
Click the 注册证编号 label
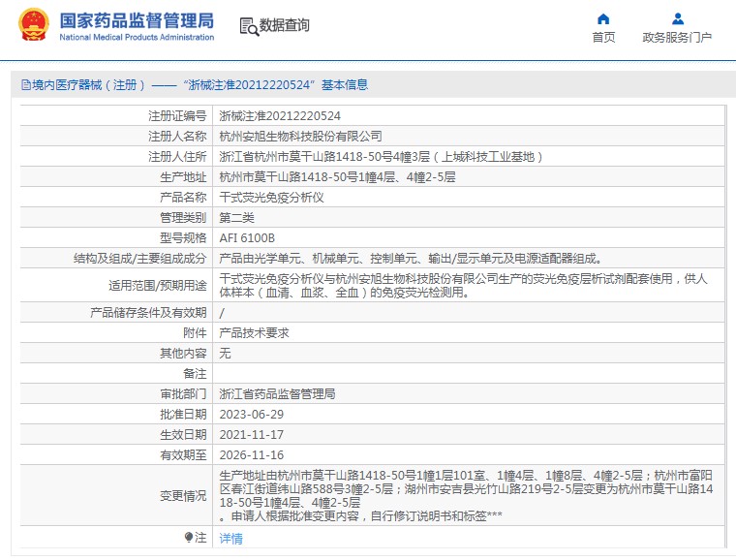(x=177, y=116)
